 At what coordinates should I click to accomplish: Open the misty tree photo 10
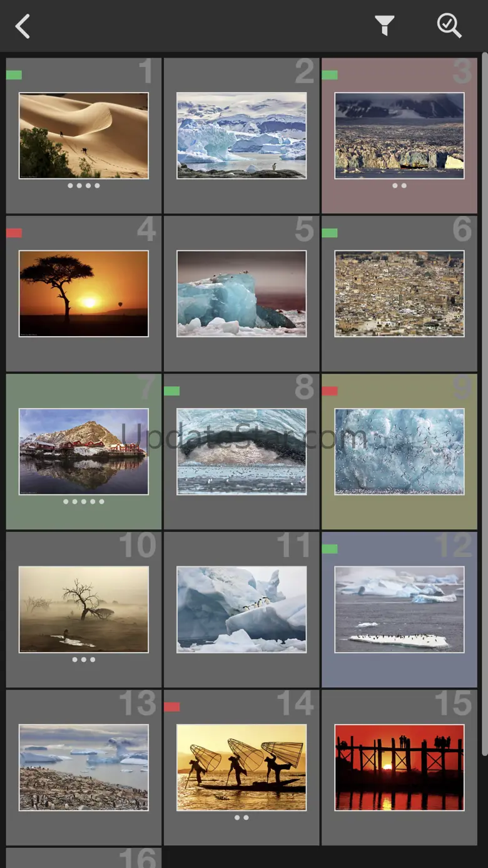(83, 610)
